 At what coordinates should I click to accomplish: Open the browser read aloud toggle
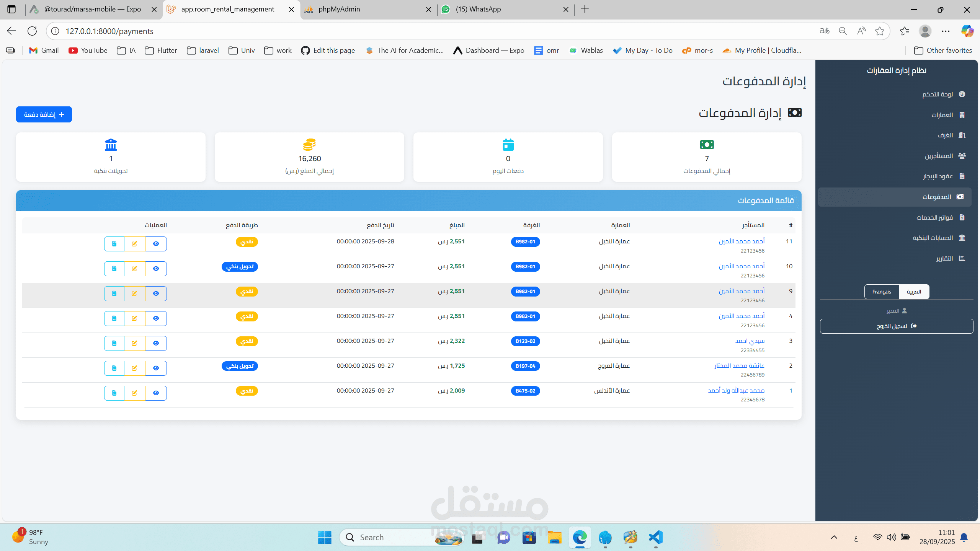(x=861, y=31)
